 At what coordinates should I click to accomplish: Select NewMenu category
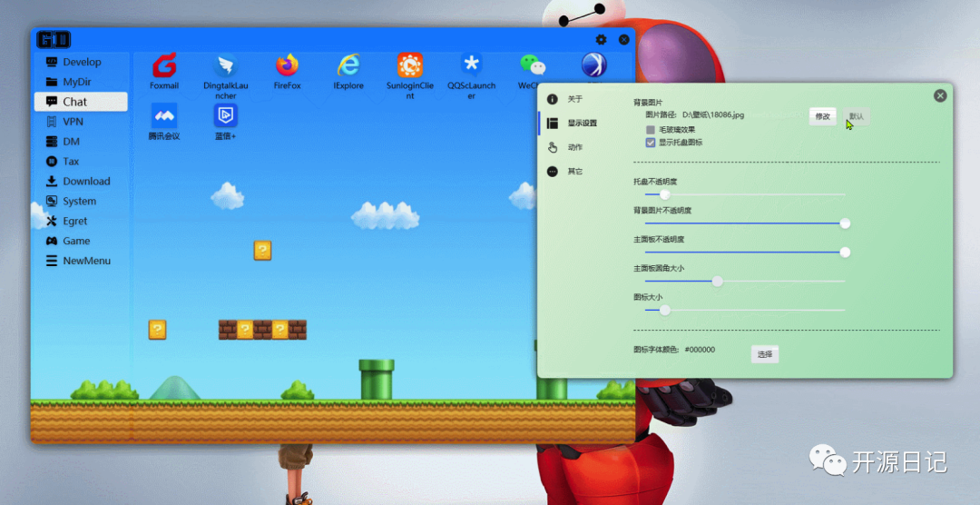(x=82, y=261)
